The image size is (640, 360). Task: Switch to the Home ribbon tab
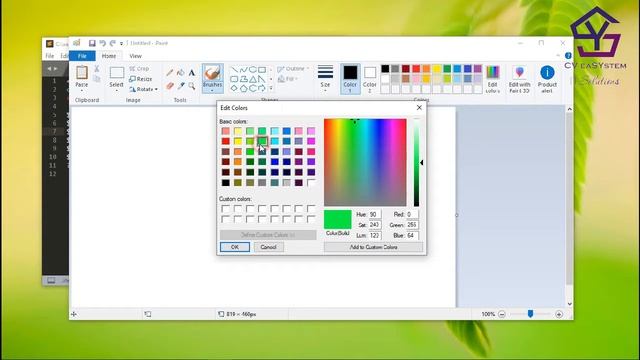(x=109, y=56)
